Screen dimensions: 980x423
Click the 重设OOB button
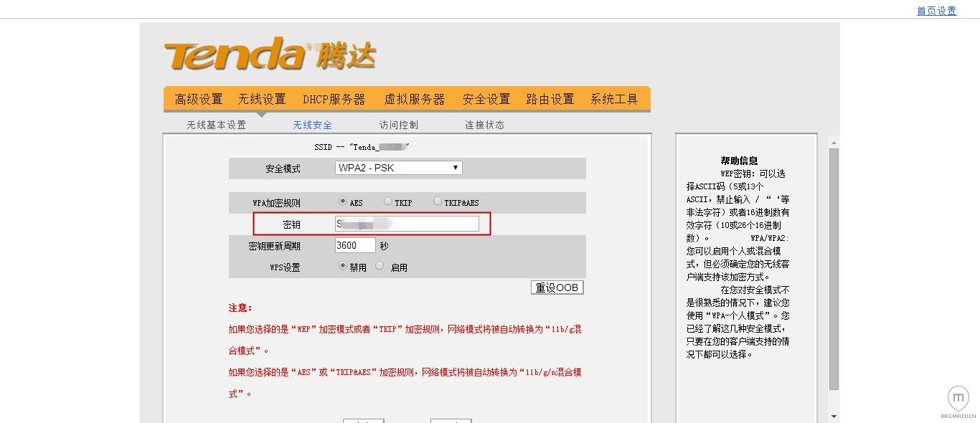click(x=557, y=287)
